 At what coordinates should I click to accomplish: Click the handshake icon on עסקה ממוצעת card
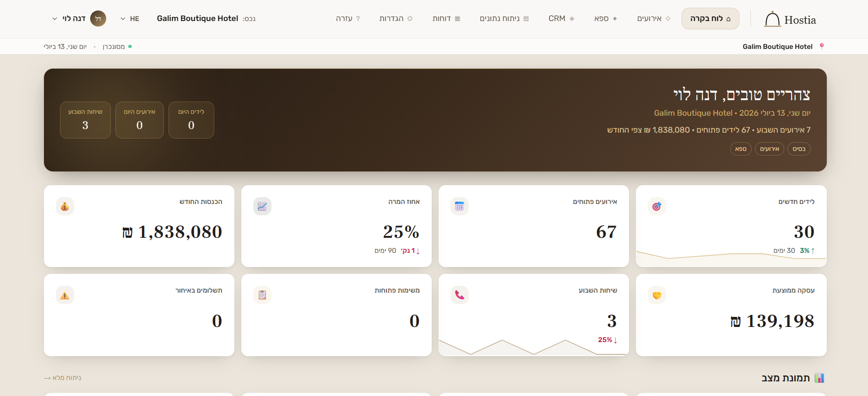[x=657, y=295]
